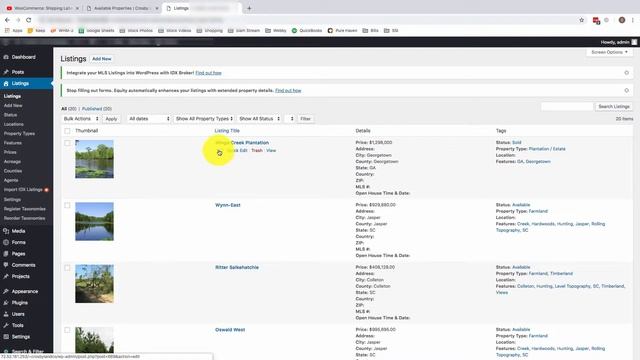640x360 pixels.
Task: Open the Media sidebar icon
Action: point(6,231)
